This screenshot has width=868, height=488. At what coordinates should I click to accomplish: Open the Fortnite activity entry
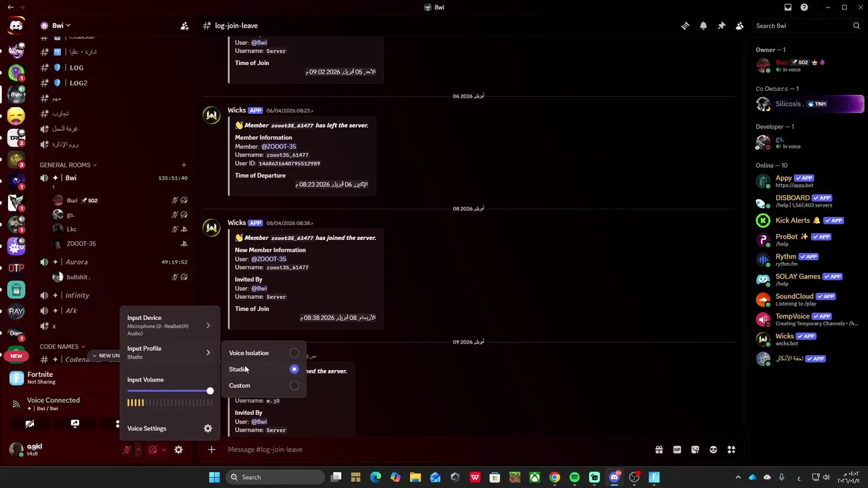click(61, 378)
